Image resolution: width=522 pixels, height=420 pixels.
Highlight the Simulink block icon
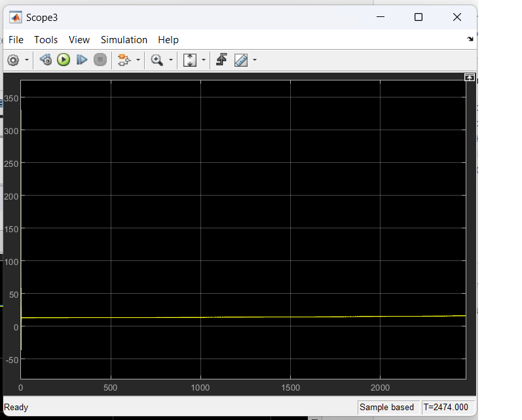[x=124, y=60]
